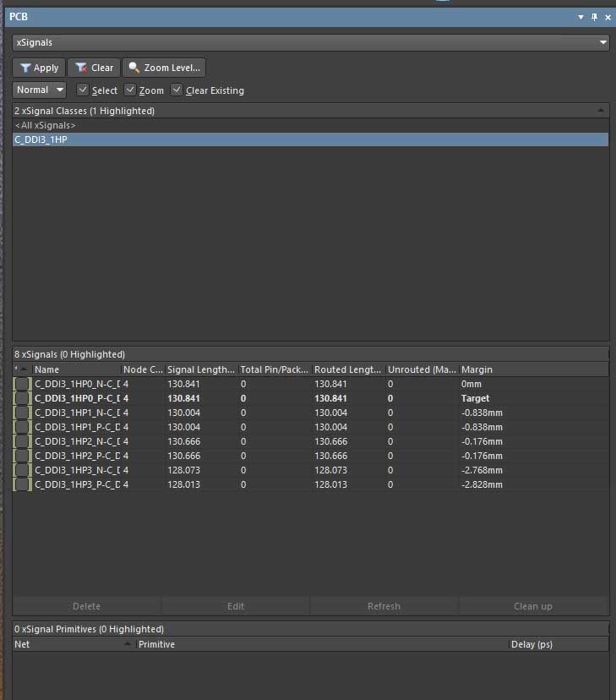Uncheck the Zoom checkbox
616x700 pixels.
tap(130, 90)
